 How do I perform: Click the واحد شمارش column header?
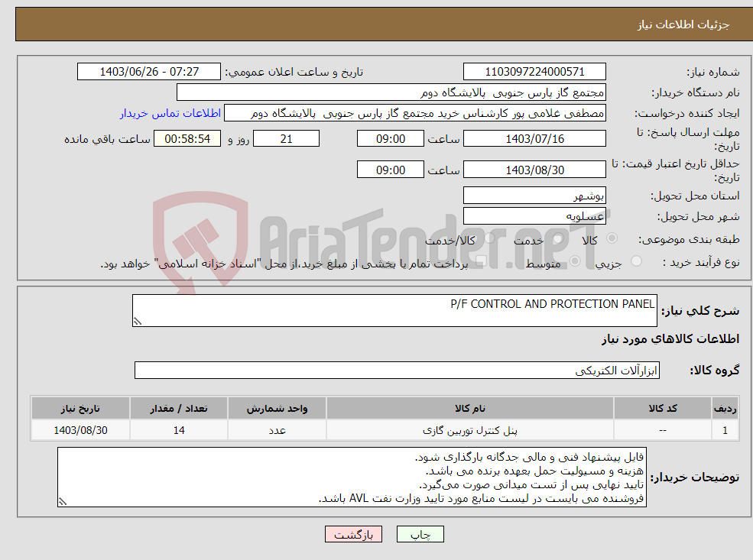tap(277, 409)
